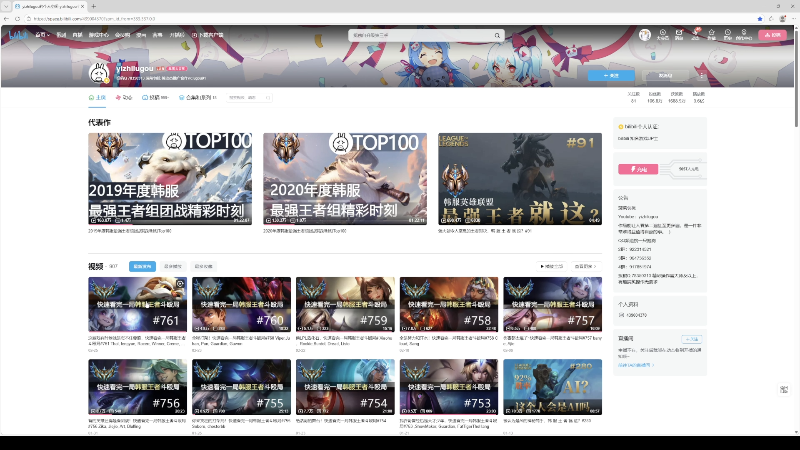Click the browser back arrow
This screenshot has width=800, height=450.
tap(6, 19)
